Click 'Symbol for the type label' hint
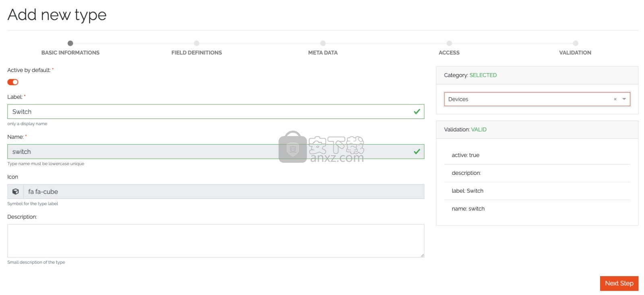Viewport: 644px width, 295px height. pos(33,204)
